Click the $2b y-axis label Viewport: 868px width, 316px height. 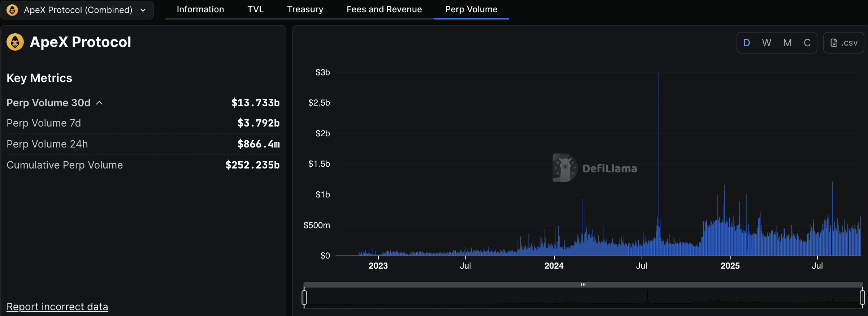(322, 133)
